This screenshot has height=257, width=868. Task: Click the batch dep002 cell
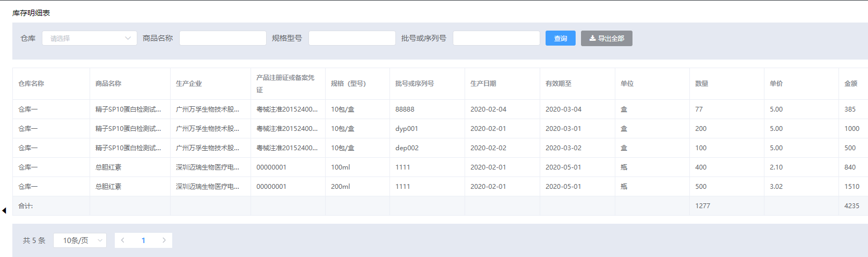[x=407, y=148]
